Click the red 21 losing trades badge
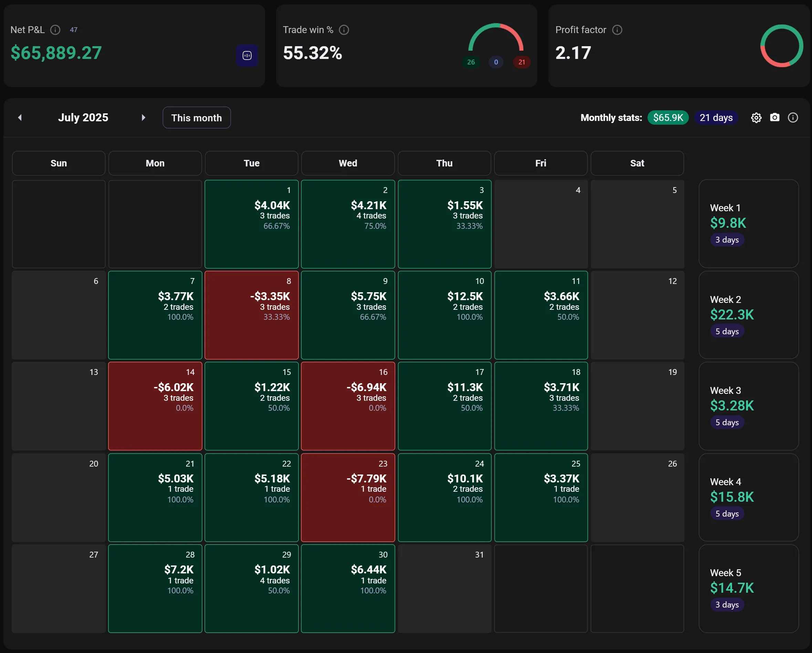The width and height of the screenshot is (812, 653). 521,62
